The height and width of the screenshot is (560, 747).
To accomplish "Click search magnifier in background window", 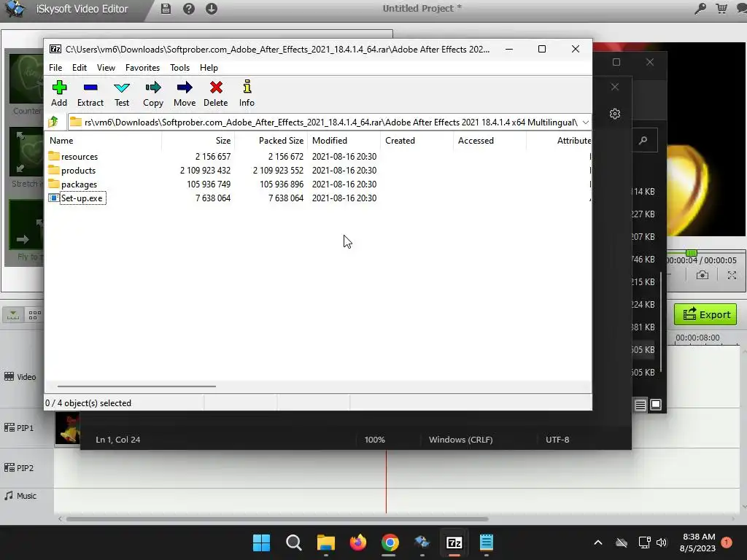I will (643, 140).
